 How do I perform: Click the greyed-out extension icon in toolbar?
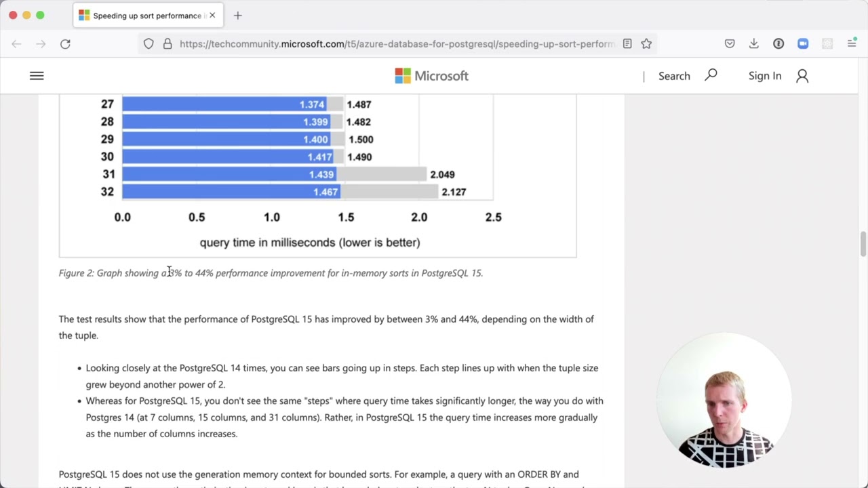[827, 44]
